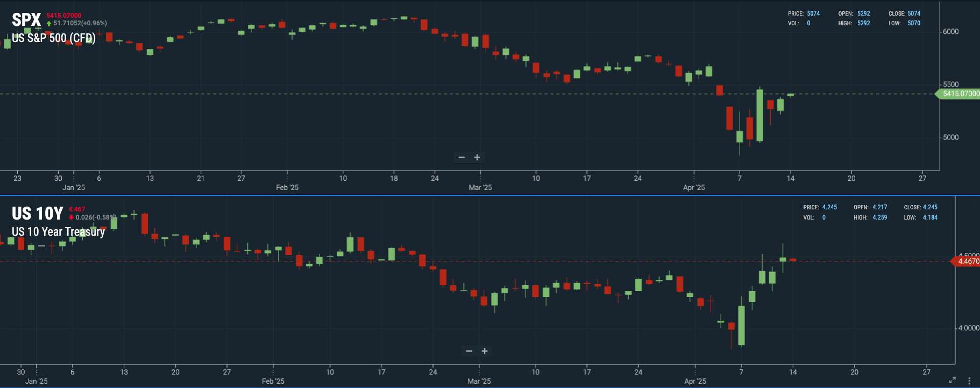Image resolution: width=980 pixels, height=388 pixels.
Task: Expand the chart to fullscreen
Action: [952, 380]
